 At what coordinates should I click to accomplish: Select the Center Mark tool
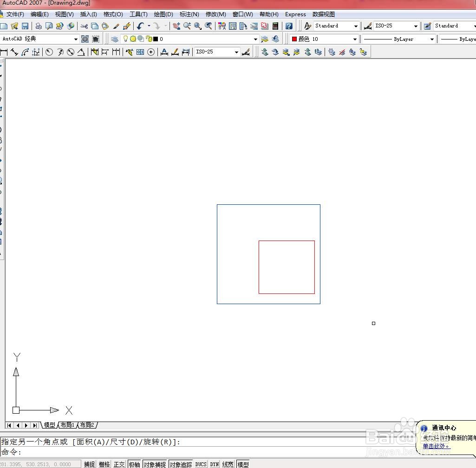coord(151,52)
